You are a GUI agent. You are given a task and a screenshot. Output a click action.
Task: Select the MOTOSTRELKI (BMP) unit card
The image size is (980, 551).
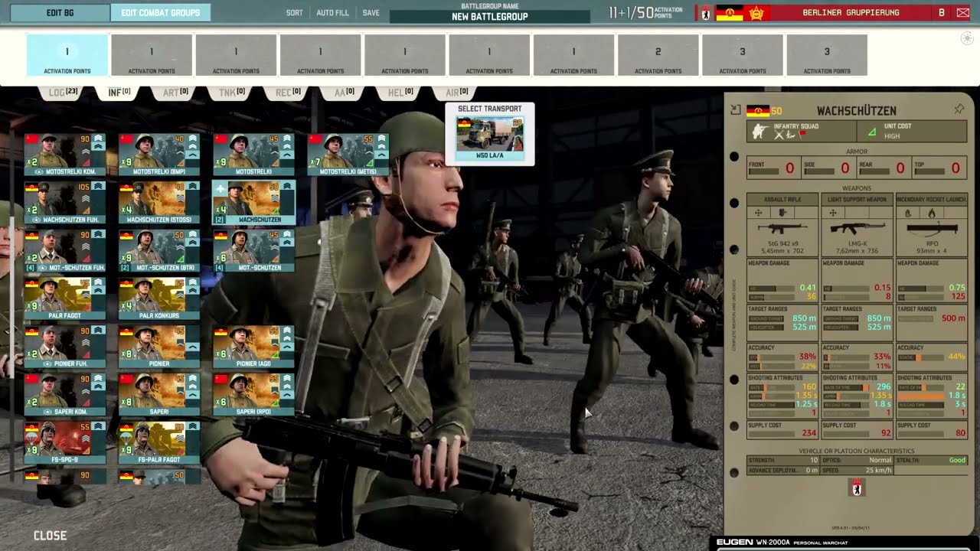[159, 155]
